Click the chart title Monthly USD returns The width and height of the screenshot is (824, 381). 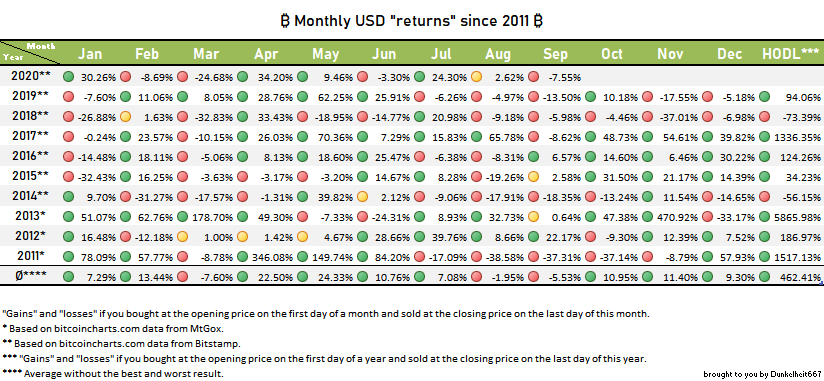412,21
